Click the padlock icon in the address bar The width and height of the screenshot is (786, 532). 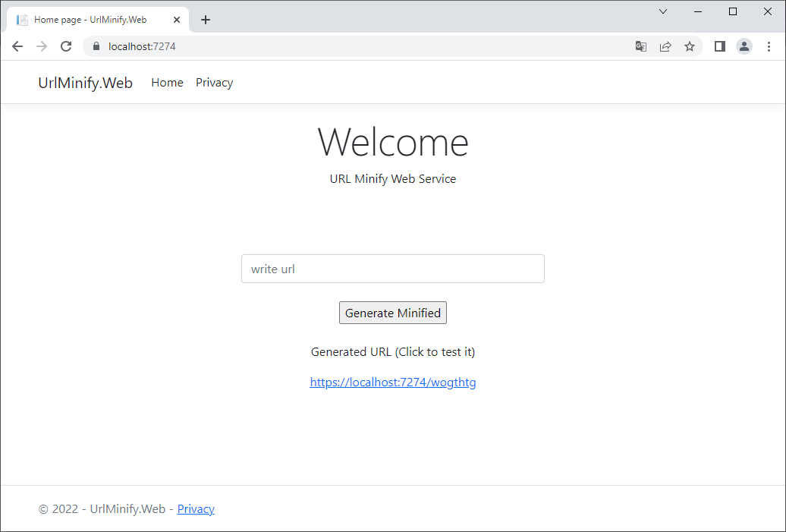[96, 46]
